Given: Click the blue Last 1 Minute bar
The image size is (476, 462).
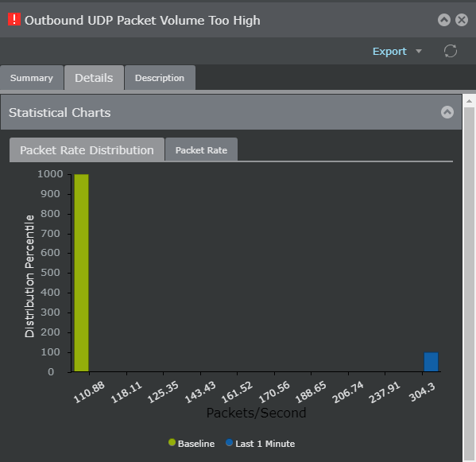Looking at the screenshot, I should pos(431,362).
